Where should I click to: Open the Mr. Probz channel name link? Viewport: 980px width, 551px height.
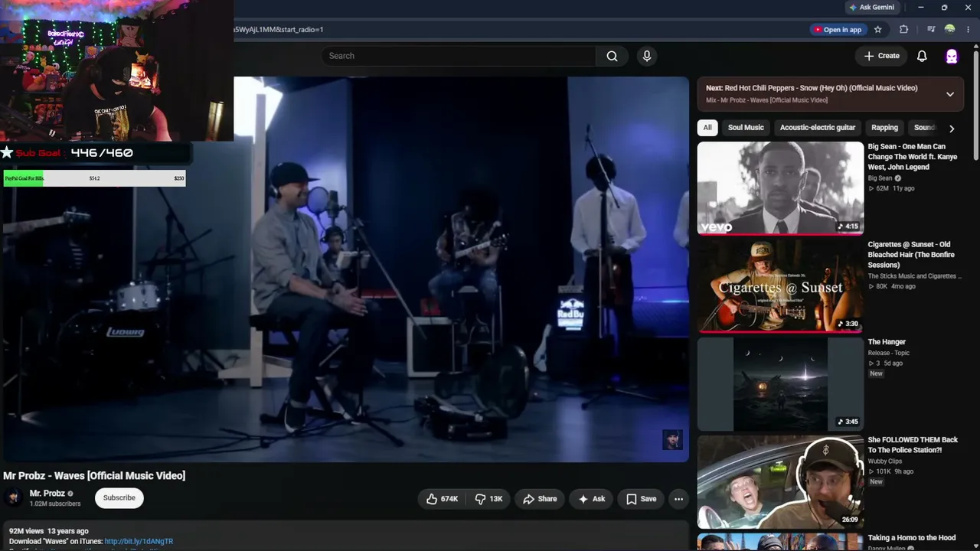pos(47,494)
